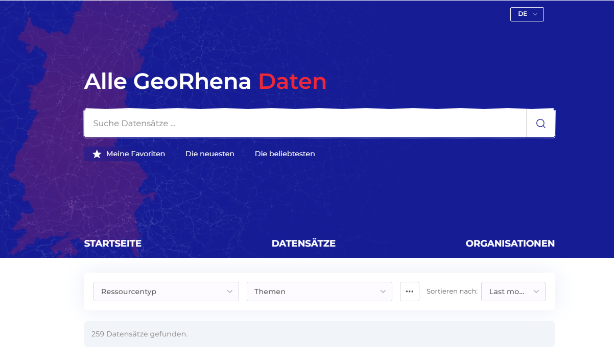Click the '259 Datensätze gefunden.' text

pos(139,334)
